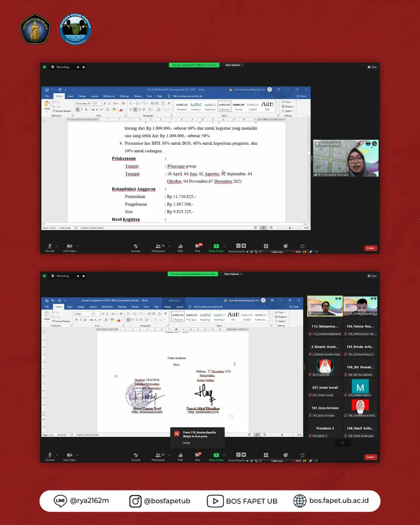This screenshot has height=525, width=420.
Task: Pause the recording indicator in the BENDAHARA meeting
Action: click(78, 67)
